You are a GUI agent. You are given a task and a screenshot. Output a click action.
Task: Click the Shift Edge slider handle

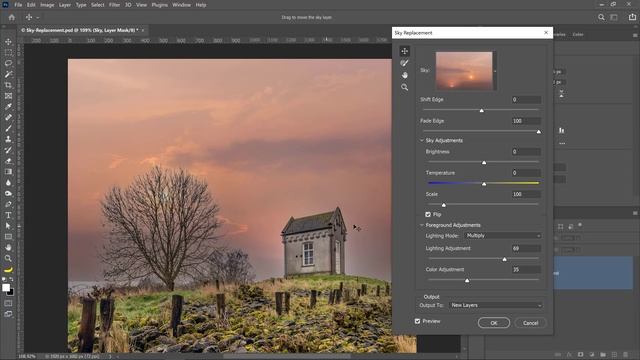tap(482, 111)
